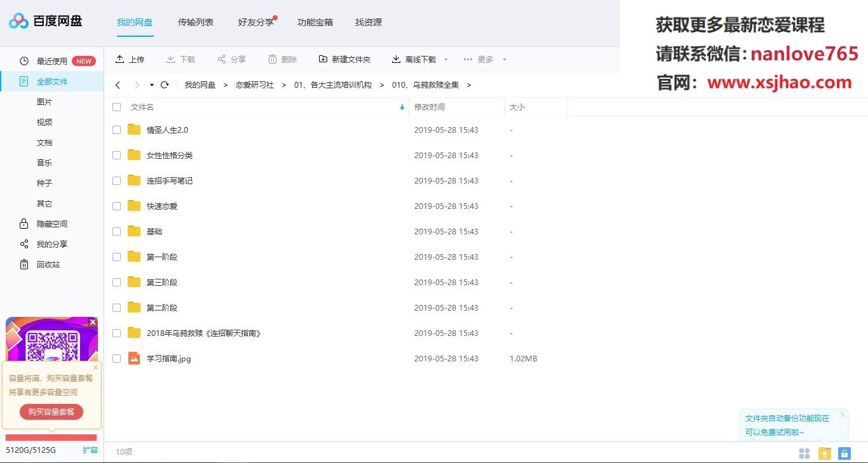Check the box for 快速恋爱

(x=116, y=206)
